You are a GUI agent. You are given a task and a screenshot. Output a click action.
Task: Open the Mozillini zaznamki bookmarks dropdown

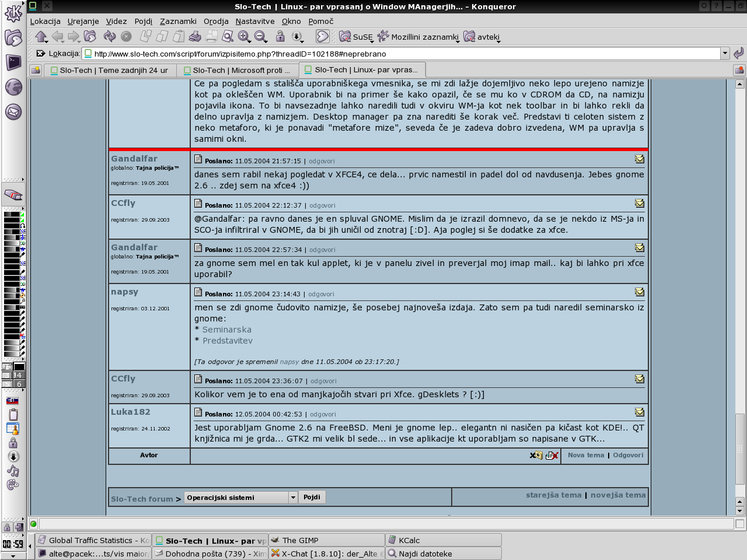pos(418,37)
